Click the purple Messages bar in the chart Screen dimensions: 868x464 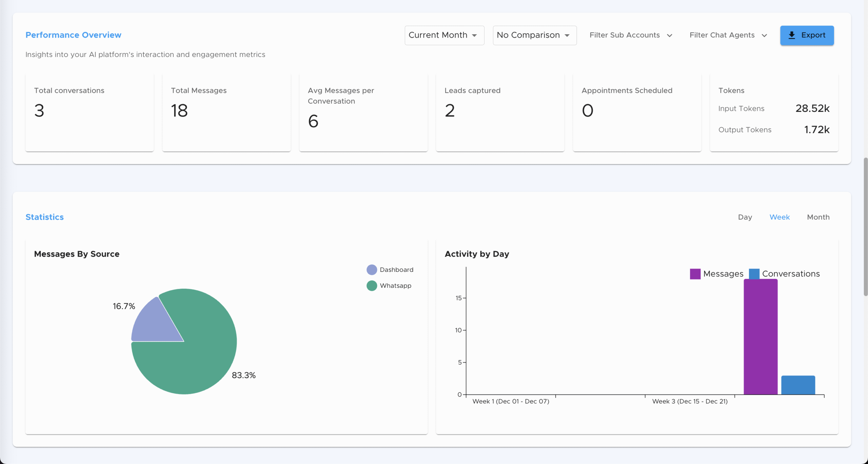click(761, 337)
